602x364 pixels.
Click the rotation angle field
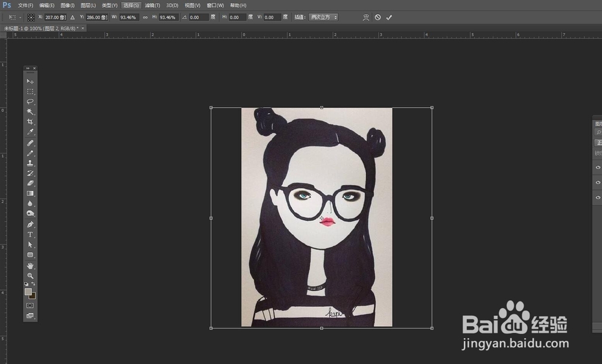[x=199, y=17]
